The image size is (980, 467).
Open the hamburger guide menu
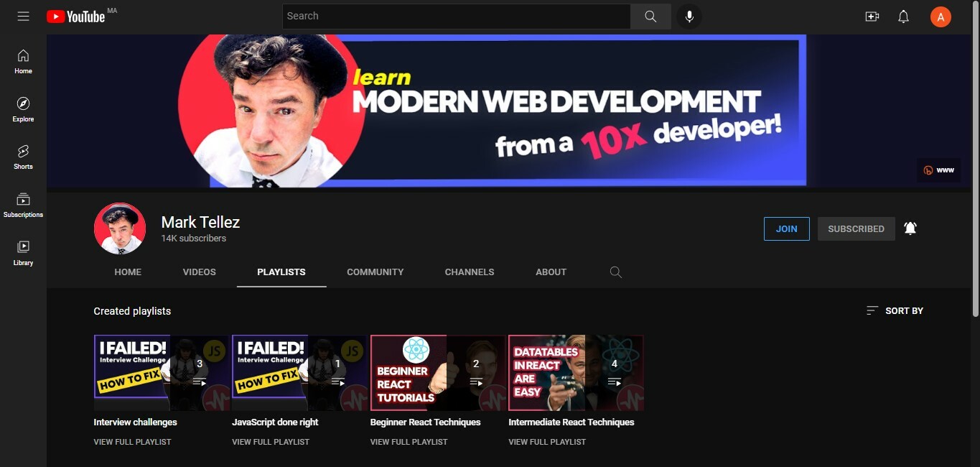(23, 16)
